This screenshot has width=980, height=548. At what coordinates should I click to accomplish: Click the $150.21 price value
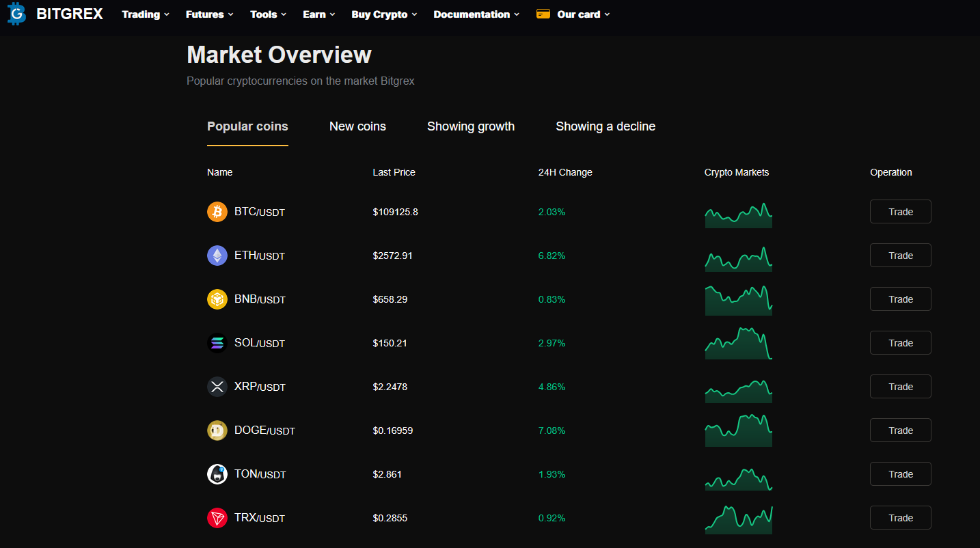[390, 343]
